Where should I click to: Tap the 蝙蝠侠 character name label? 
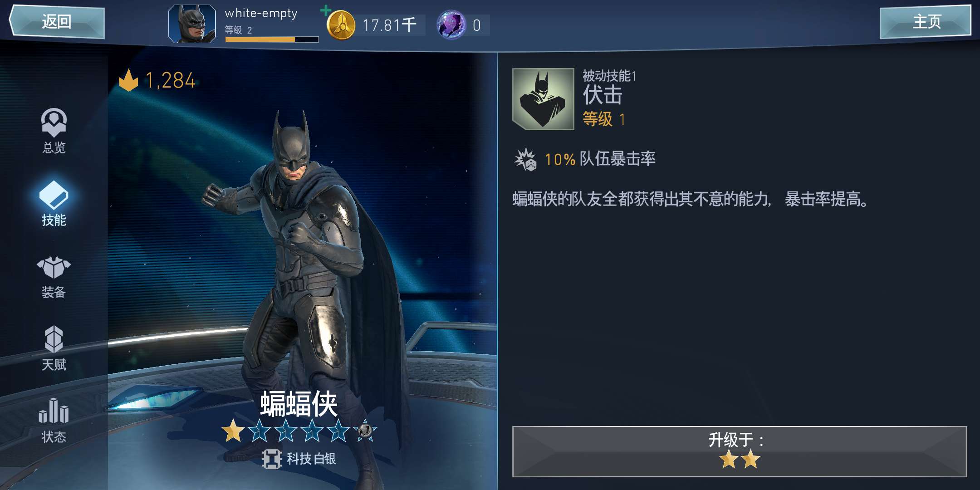click(x=299, y=404)
